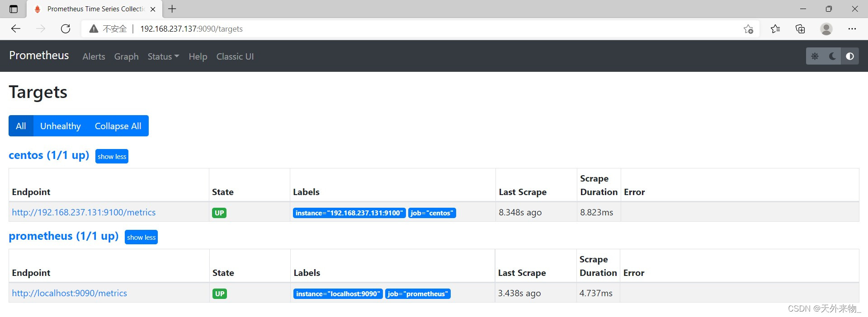The width and height of the screenshot is (868, 317).
Task: Switch to the sun light theme icon
Action: 815,56
